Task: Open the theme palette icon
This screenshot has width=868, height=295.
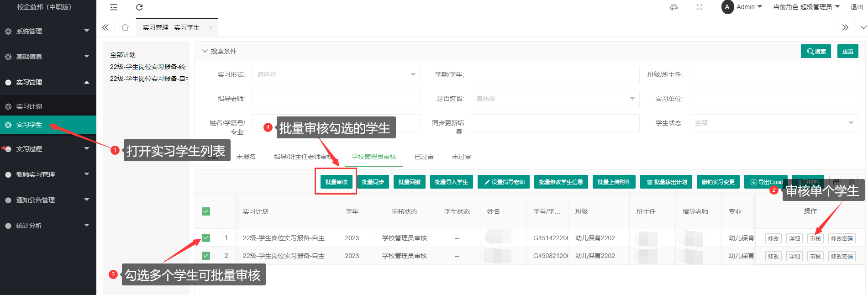Action: pyautogui.click(x=673, y=7)
